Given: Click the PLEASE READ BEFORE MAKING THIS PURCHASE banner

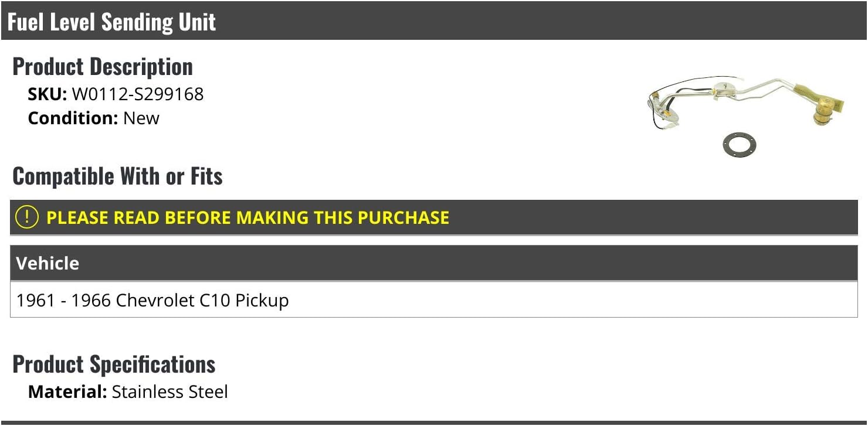Looking at the screenshot, I should (x=247, y=217).
